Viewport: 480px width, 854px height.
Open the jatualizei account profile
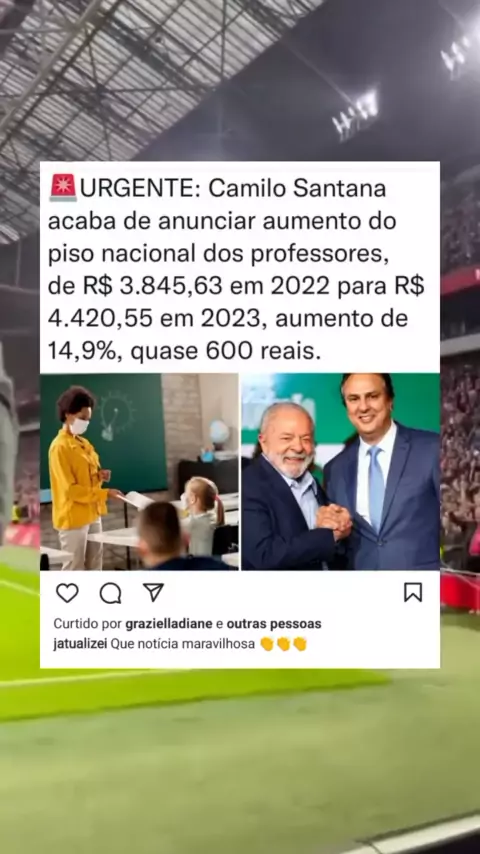[x=80, y=644]
